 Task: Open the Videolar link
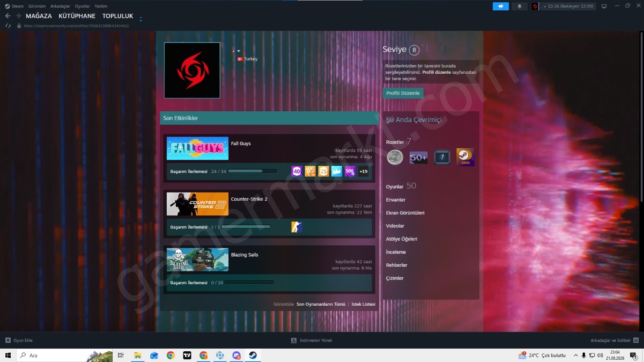(x=395, y=226)
